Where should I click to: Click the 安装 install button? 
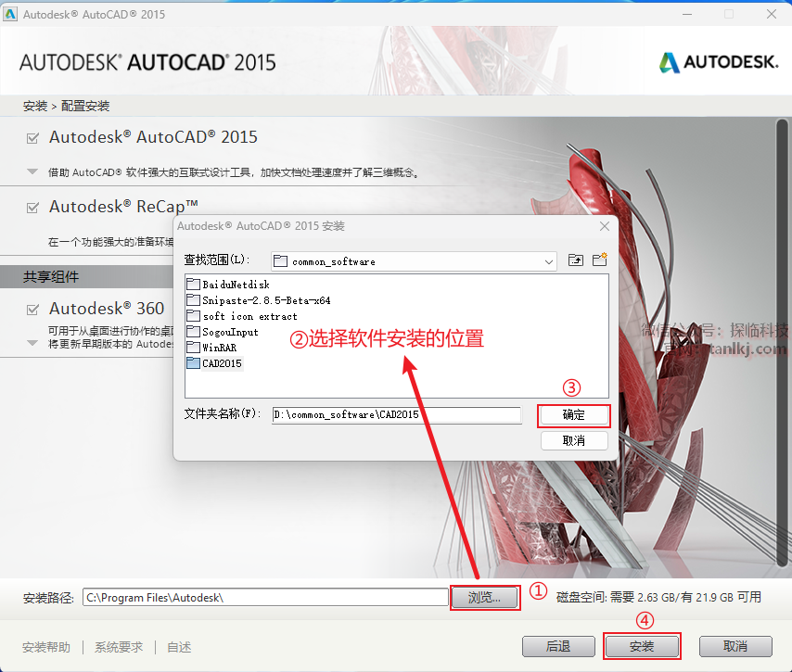click(642, 646)
